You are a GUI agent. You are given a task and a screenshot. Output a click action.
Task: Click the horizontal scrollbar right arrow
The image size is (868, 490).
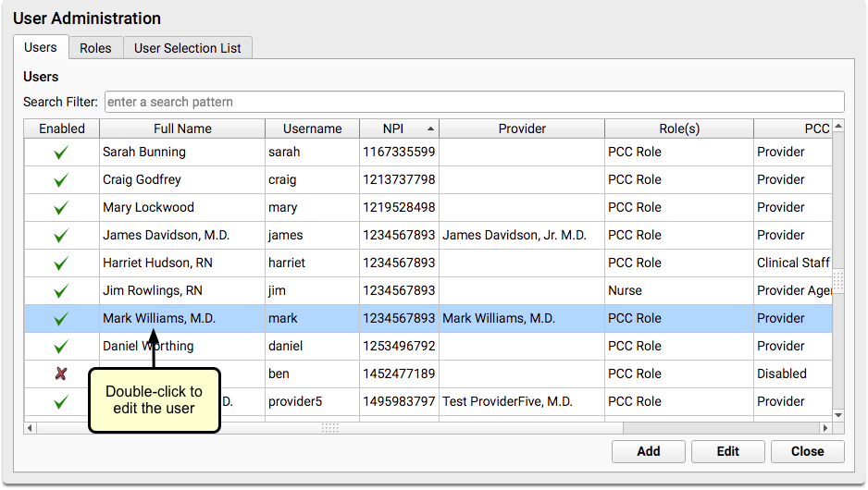[825, 428]
